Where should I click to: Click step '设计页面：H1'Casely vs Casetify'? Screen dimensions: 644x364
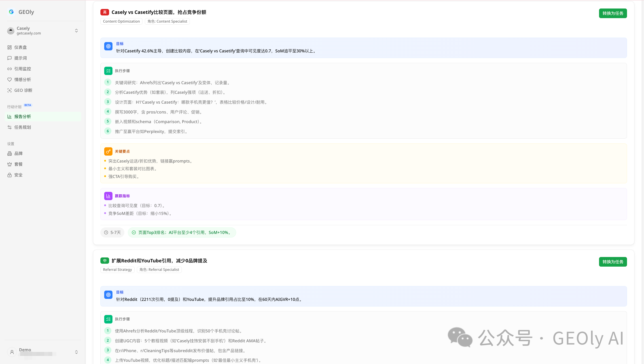pos(192,102)
